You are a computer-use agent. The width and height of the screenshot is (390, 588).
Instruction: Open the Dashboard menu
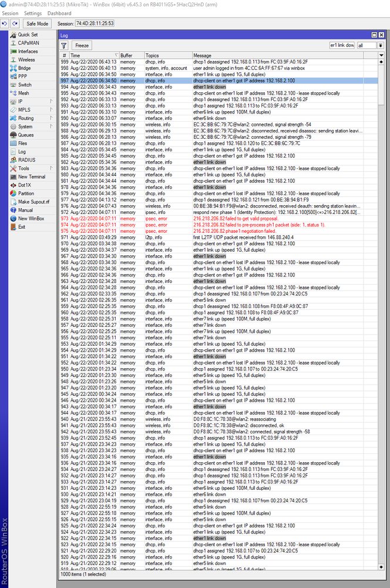tap(59, 13)
